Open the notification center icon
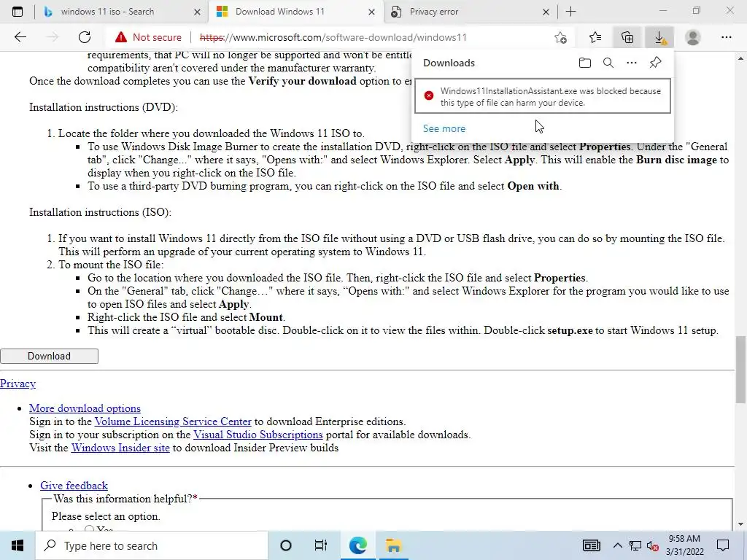Viewport: 747px width, 560px height. pos(723,545)
